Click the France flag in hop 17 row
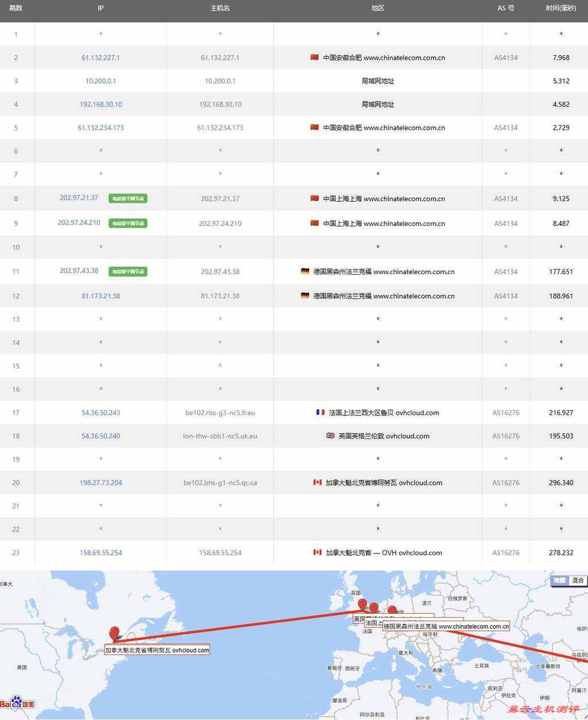 [320, 413]
